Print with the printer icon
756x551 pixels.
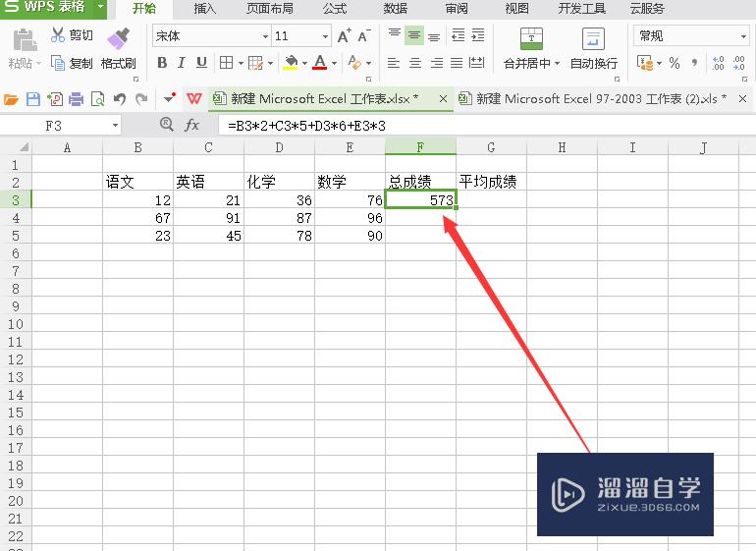77,99
